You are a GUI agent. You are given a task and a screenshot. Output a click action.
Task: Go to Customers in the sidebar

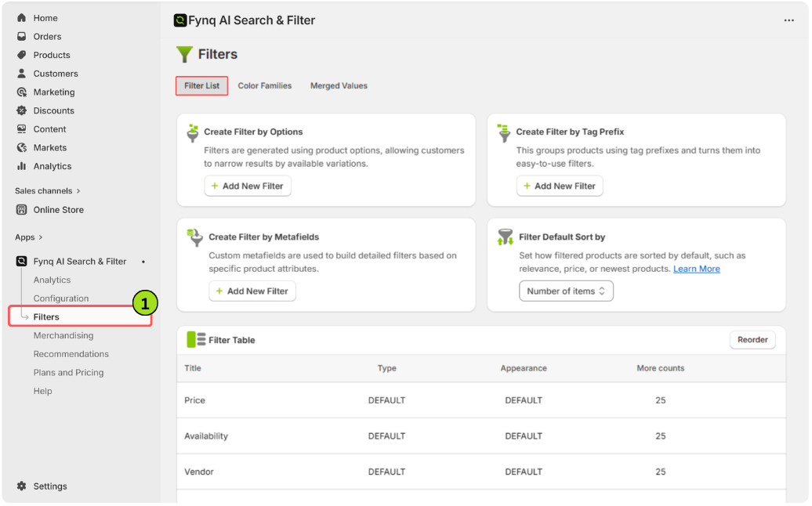tap(56, 74)
